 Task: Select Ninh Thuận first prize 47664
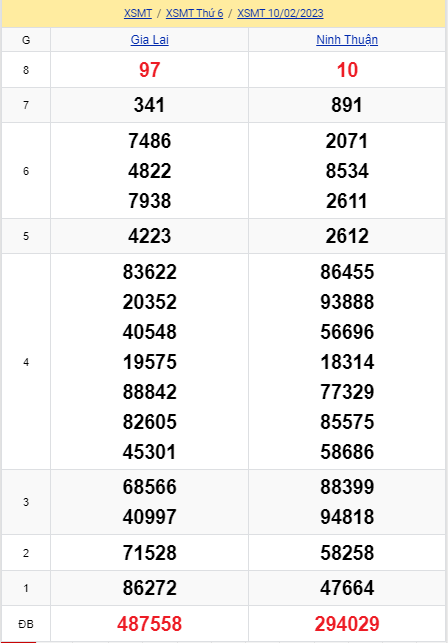(347, 588)
